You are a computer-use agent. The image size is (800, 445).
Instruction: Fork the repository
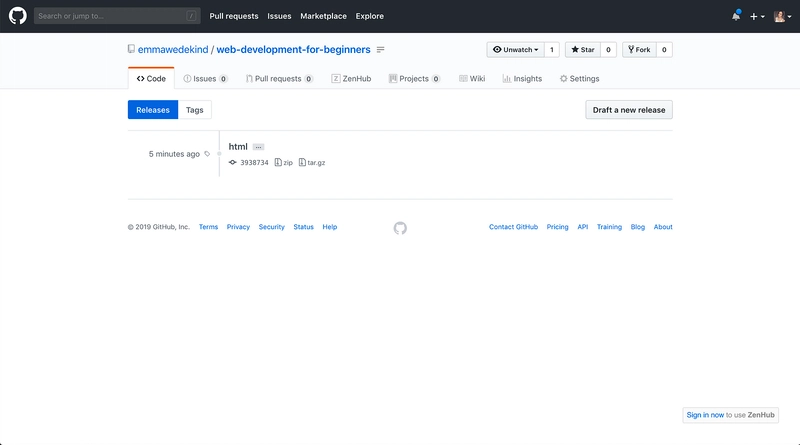639,50
